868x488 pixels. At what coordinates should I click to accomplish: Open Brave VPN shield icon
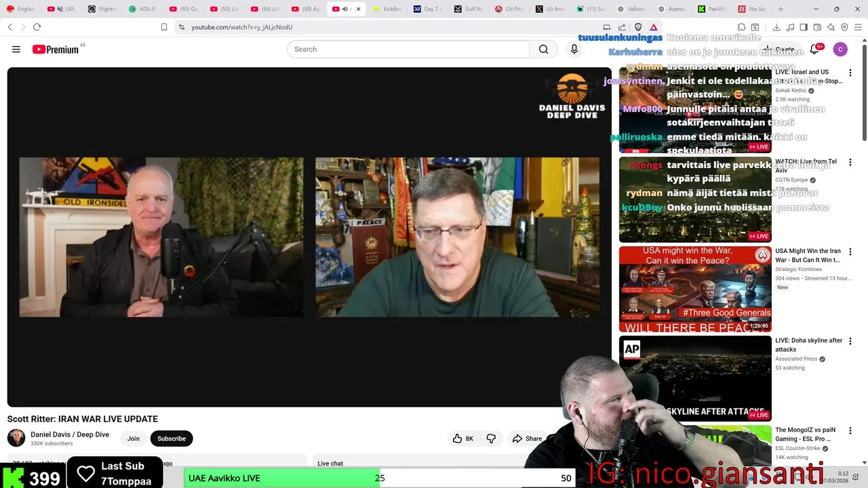pyautogui.click(x=844, y=27)
